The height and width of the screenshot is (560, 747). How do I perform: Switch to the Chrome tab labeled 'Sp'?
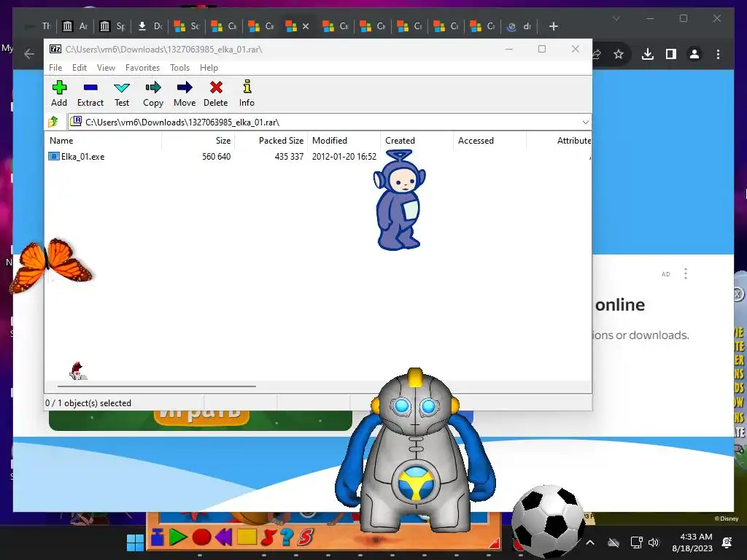(112, 26)
